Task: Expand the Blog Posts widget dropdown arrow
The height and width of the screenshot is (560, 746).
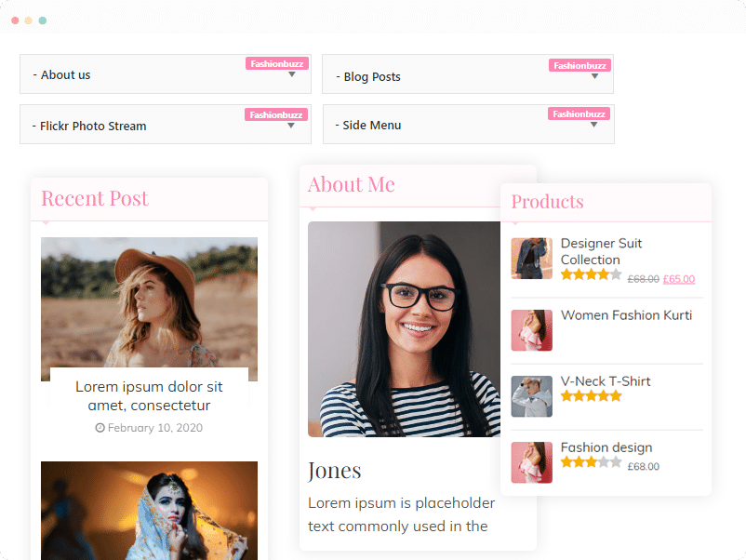Action: tap(594, 76)
